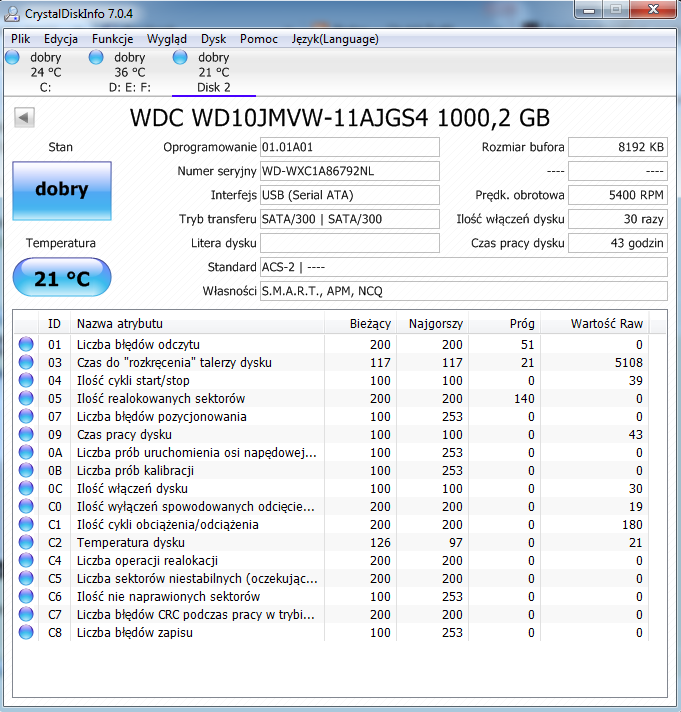Click the CrystalDiskInfo title bar icon

[x=12, y=14]
